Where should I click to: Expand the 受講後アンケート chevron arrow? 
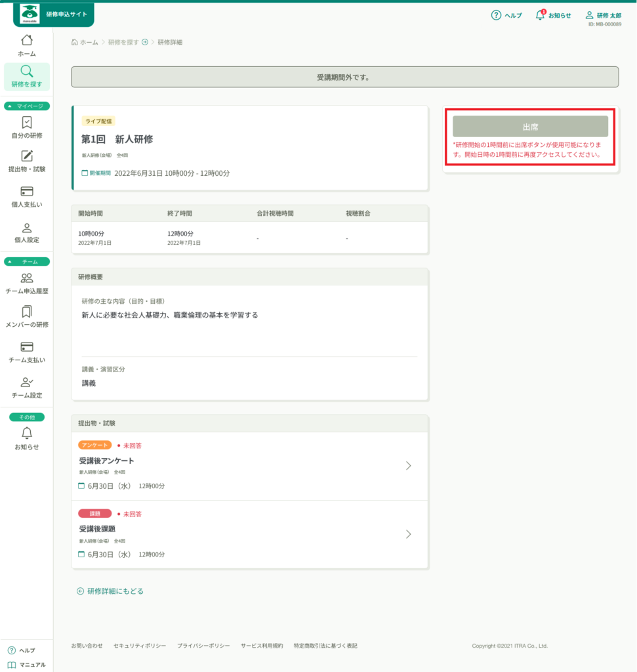pos(408,465)
